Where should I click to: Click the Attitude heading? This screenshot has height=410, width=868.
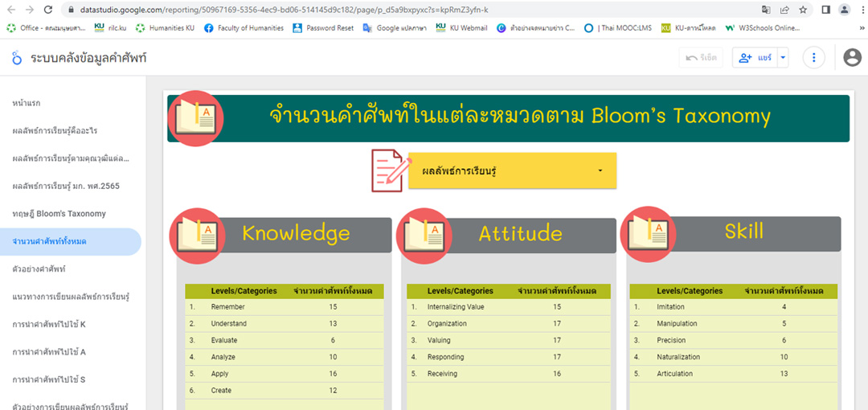tap(520, 233)
